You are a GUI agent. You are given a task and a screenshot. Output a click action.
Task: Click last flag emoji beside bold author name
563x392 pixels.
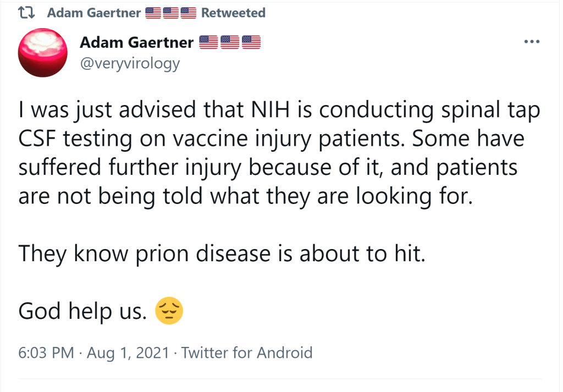pos(251,42)
